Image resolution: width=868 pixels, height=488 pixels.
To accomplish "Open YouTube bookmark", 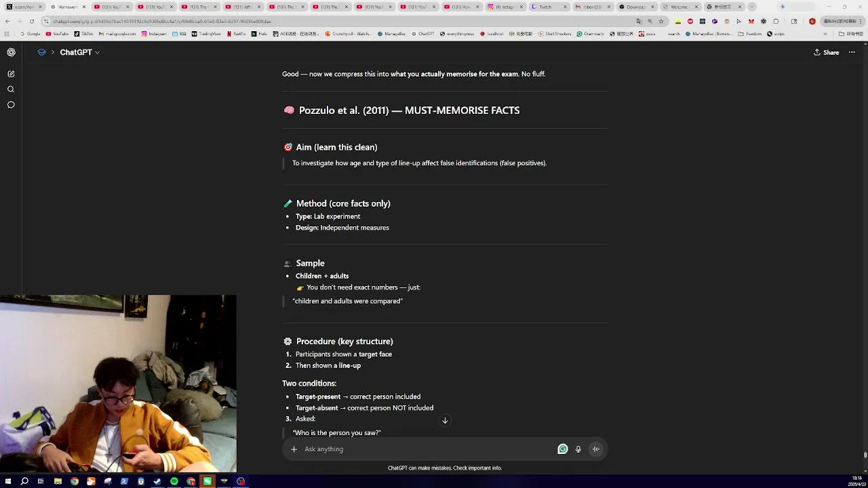I will 57,33.
